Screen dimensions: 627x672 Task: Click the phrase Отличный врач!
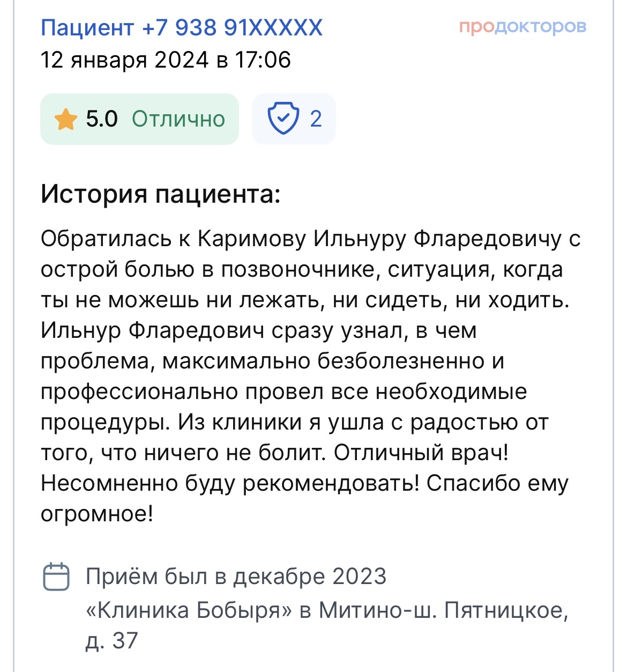(x=421, y=453)
